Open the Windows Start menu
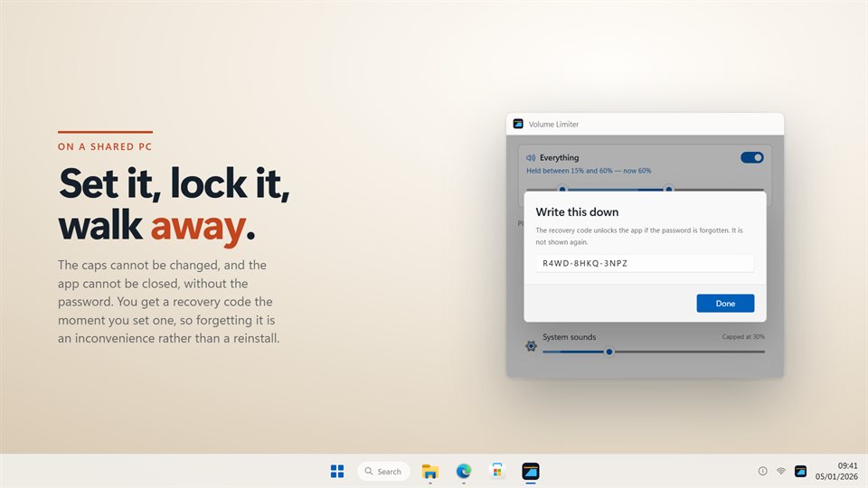This screenshot has width=868, height=488. click(337, 472)
